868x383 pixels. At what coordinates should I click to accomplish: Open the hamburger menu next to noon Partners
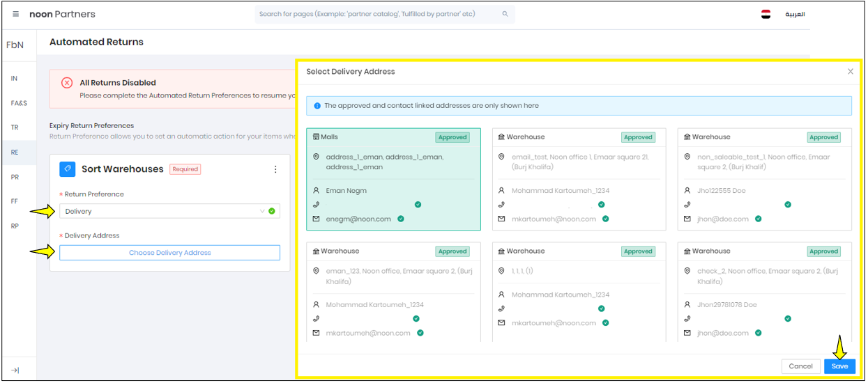(16, 14)
